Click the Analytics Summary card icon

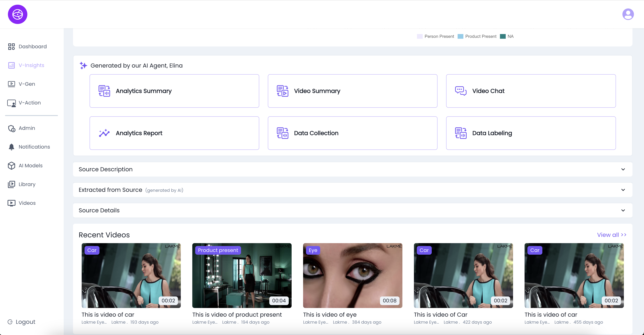pyautogui.click(x=104, y=91)
